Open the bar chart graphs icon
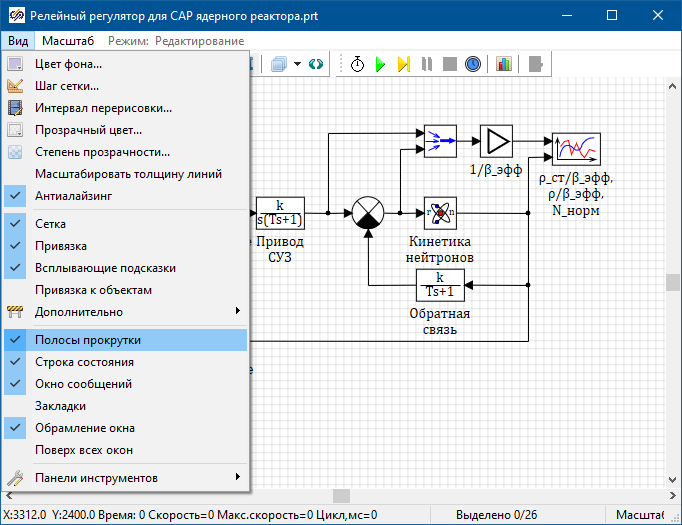The width and height of the screenshot is (682, 525). pyautogui.click(x=503, y=64)
